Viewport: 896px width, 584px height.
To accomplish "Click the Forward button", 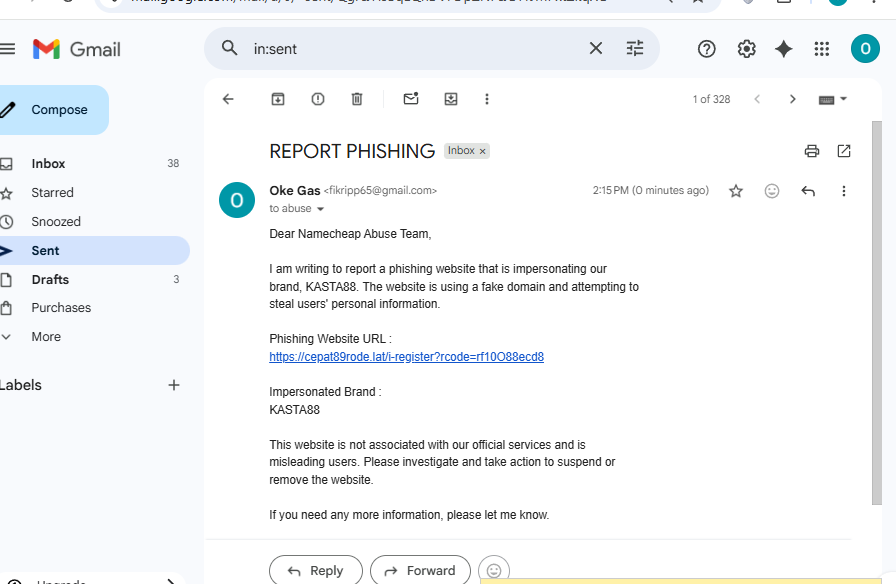I will pyautogui.click(x=420, y=570).
